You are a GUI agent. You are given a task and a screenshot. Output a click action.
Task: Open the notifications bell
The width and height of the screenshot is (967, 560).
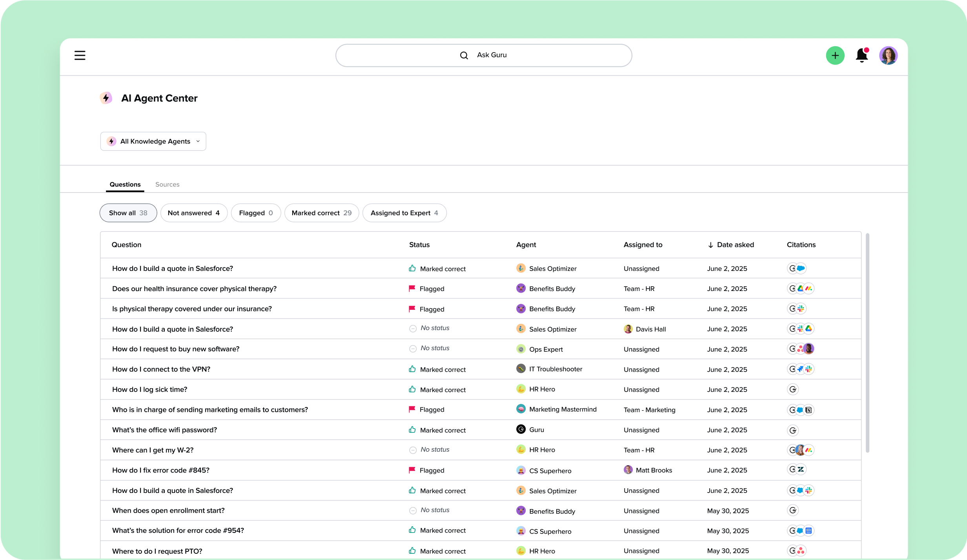coord(861,55)
